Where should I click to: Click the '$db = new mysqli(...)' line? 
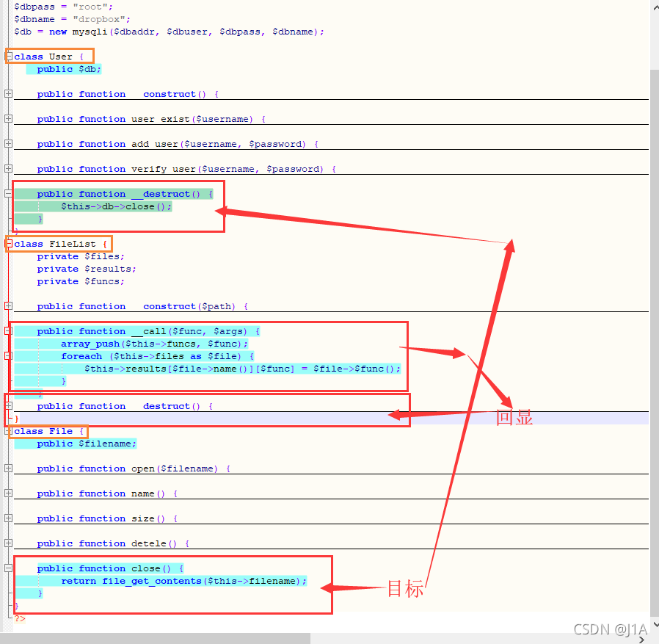click(169, 32)
